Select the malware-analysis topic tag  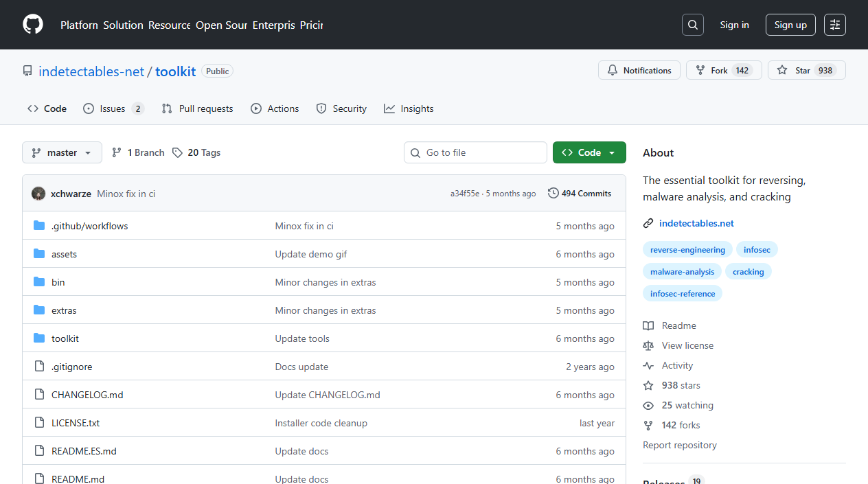[x=682, y=272]
